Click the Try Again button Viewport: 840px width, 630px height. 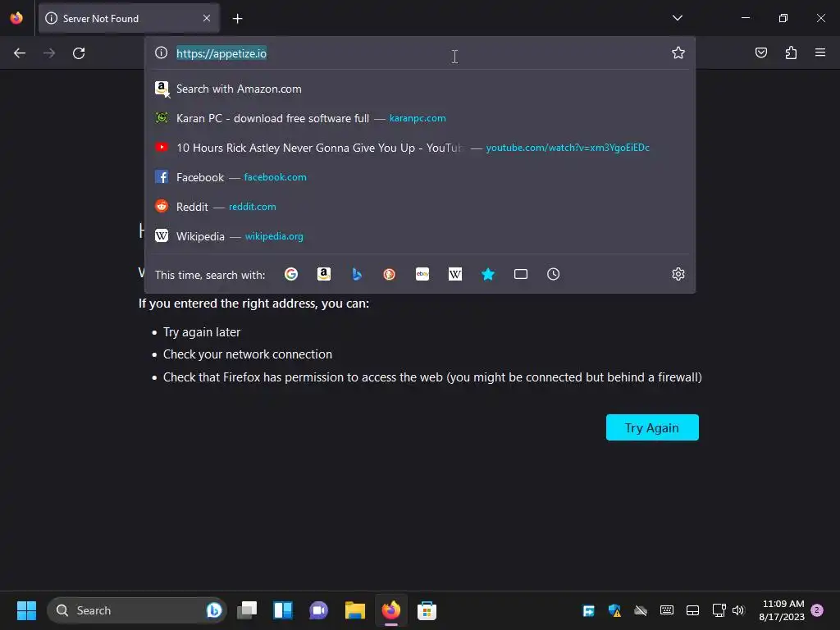point(652,427)
